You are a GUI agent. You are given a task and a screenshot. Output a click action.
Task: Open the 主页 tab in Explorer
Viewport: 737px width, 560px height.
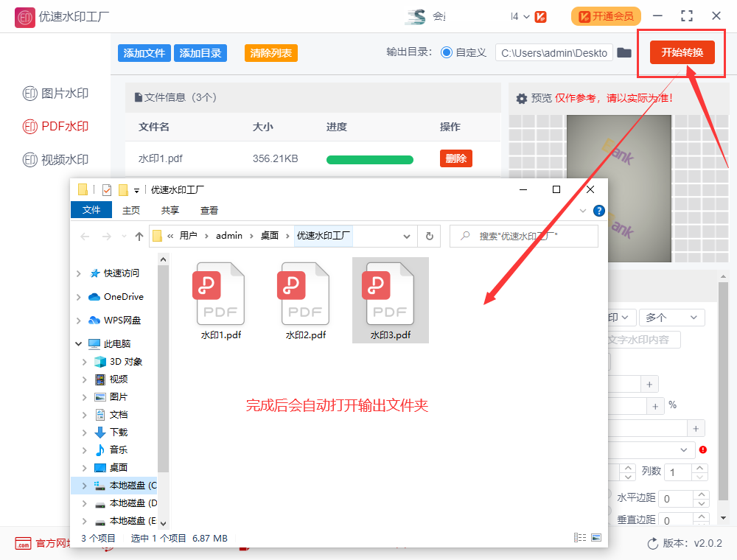[130, 210]
